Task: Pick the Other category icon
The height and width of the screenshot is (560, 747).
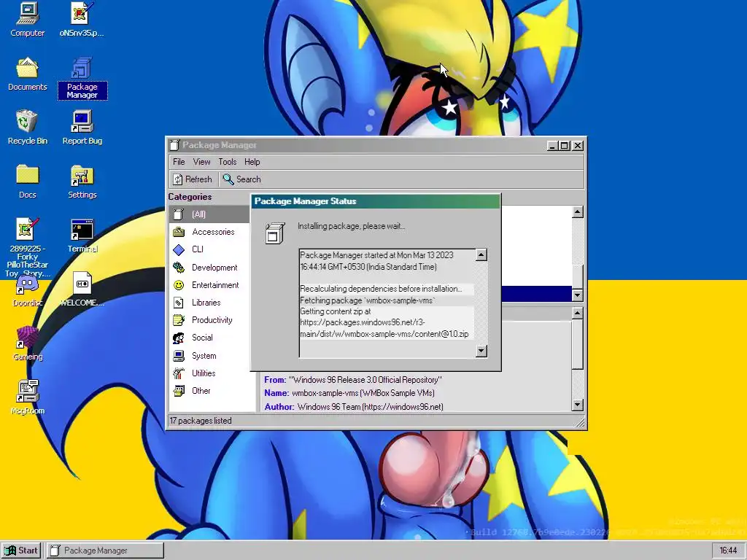Action: 179,391
